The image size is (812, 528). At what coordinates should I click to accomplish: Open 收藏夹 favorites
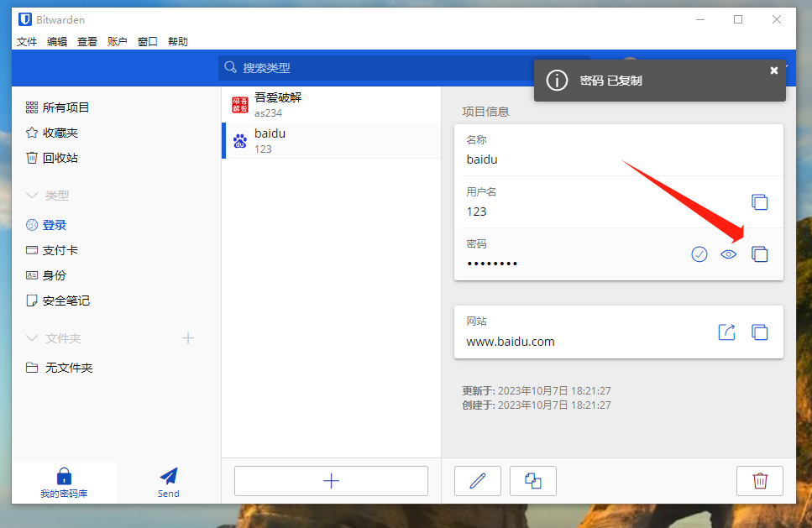[52, 133]
